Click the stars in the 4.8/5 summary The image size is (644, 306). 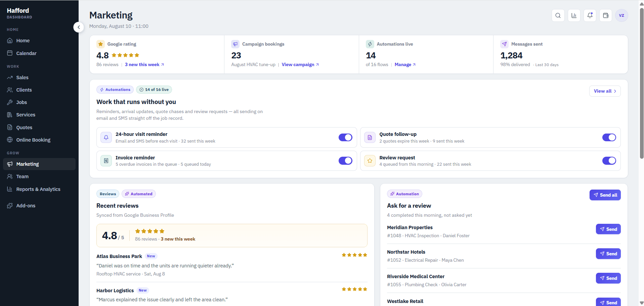click(x=150, y=231)
